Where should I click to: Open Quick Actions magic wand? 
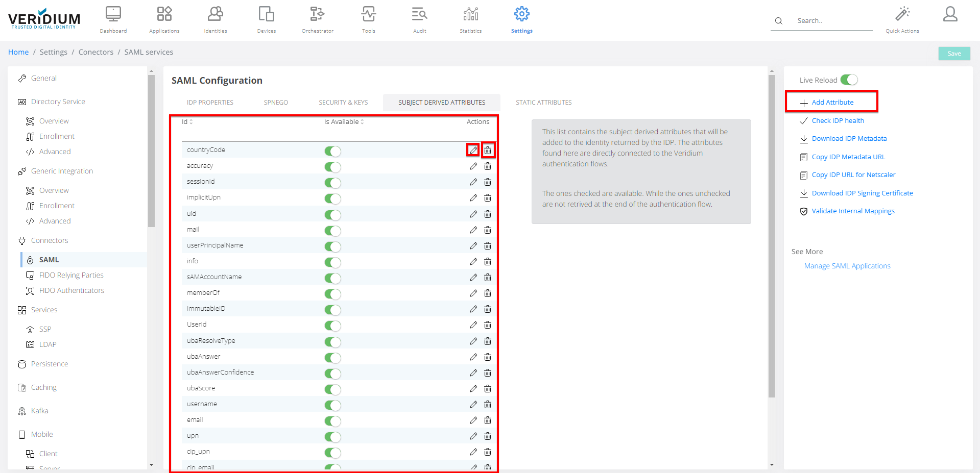pos(902,14)
